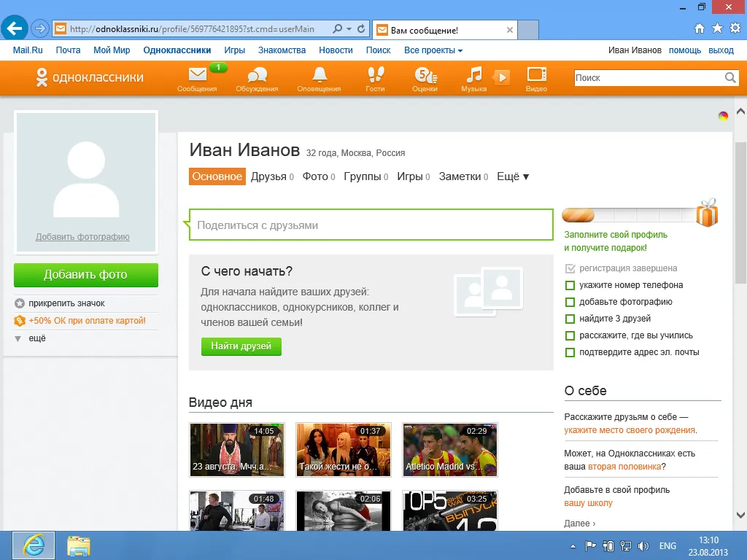Open the Atletico Madrid video thumbnail

[x=449, y=449]
